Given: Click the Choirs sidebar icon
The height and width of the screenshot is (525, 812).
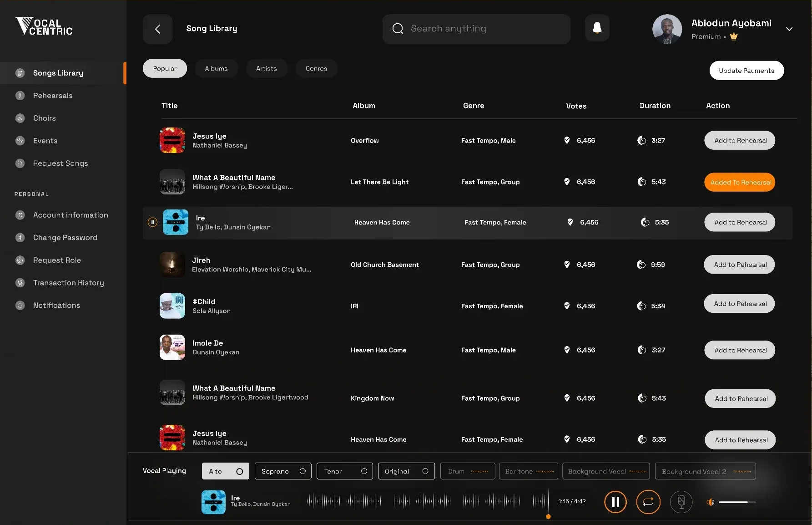Looking at the screenshot, I should coord(20,118).
